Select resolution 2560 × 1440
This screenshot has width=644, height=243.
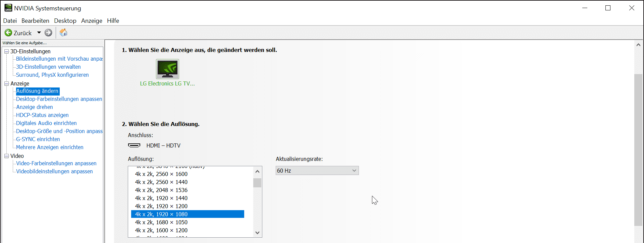[x=187, y=182]
